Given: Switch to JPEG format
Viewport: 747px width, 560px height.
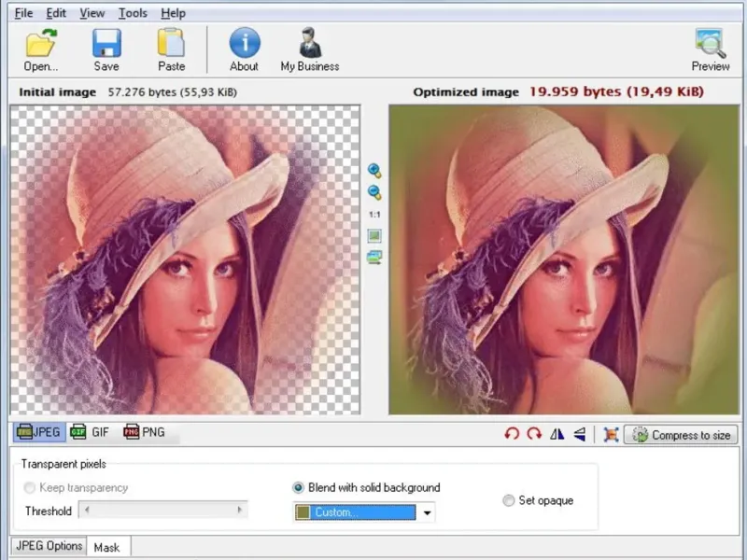Looking at the screenshot, I should (39, 432).
